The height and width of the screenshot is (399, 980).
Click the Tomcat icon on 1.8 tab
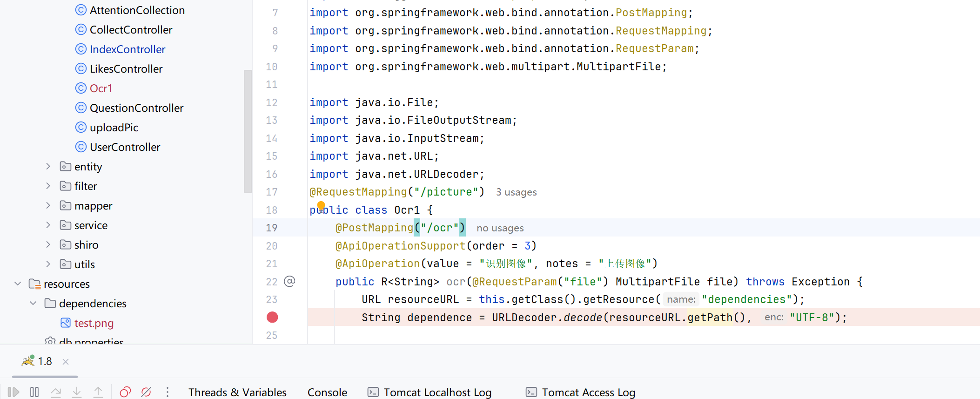28,361
